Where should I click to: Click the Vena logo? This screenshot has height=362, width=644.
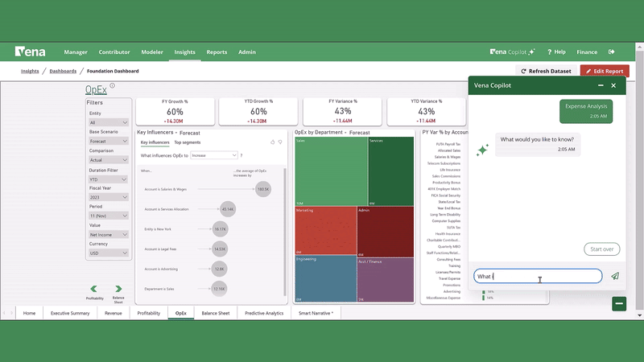(30, 51)
